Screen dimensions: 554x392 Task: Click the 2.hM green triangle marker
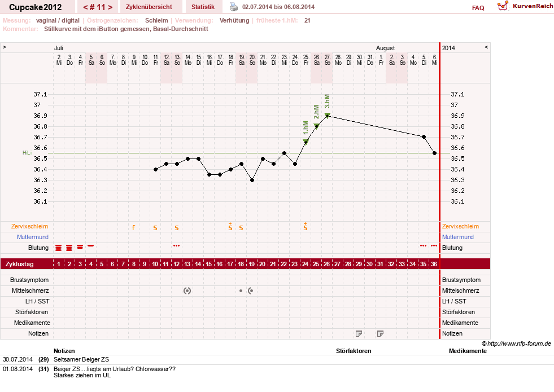click(317, 126)
